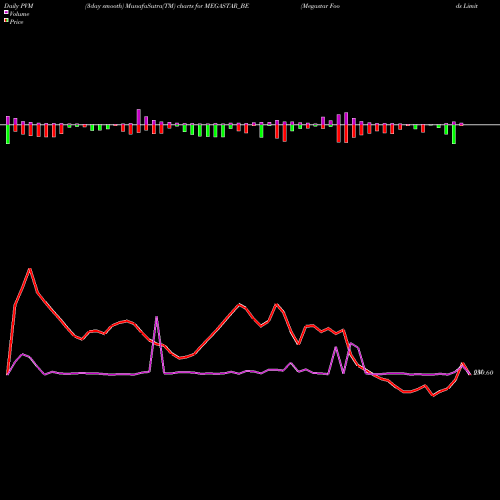Click the 'Volume' legend label
Image resolution: width=500 pixels, height=500 pixels.
(x=19, y=14)
